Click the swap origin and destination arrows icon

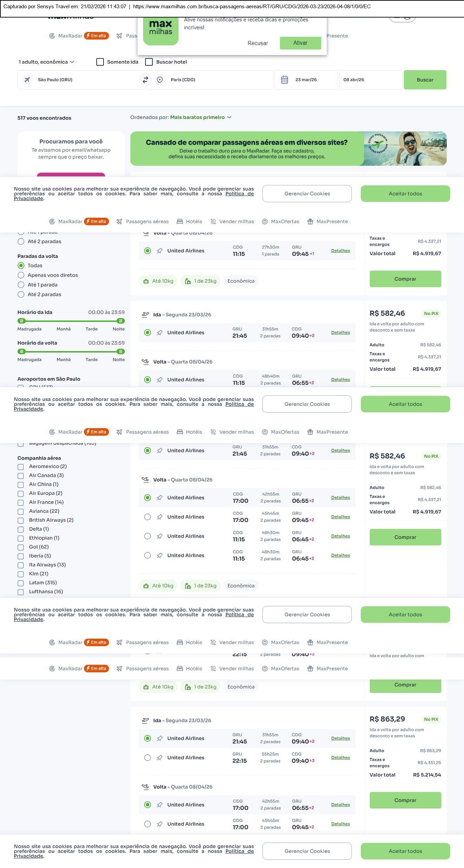coord(145,80)
